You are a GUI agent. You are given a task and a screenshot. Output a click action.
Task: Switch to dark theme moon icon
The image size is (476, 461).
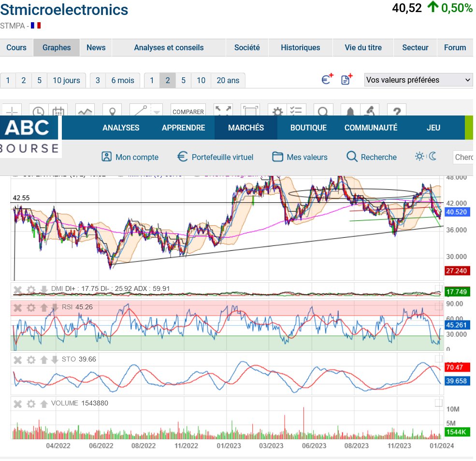point(433,157)
